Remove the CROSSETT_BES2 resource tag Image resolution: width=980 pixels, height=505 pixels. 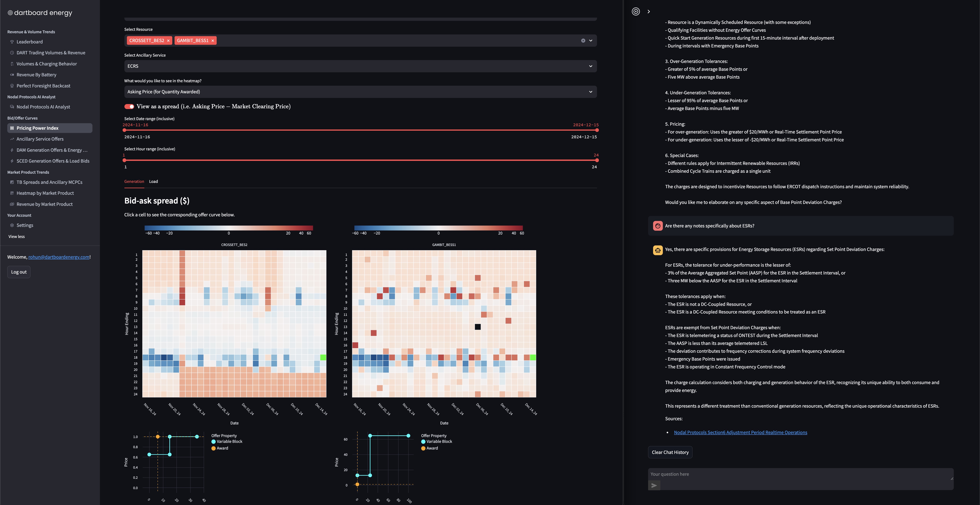(168, 41)
